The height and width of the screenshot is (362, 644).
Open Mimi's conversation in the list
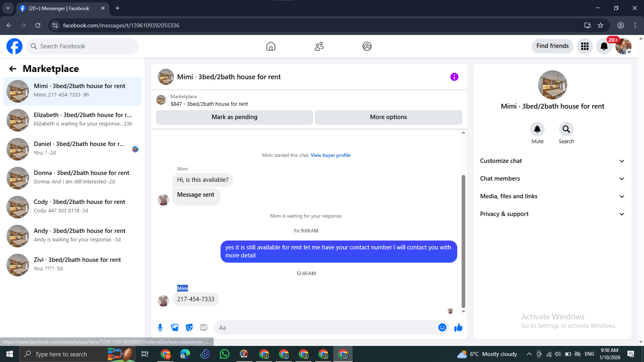(72, 91)
